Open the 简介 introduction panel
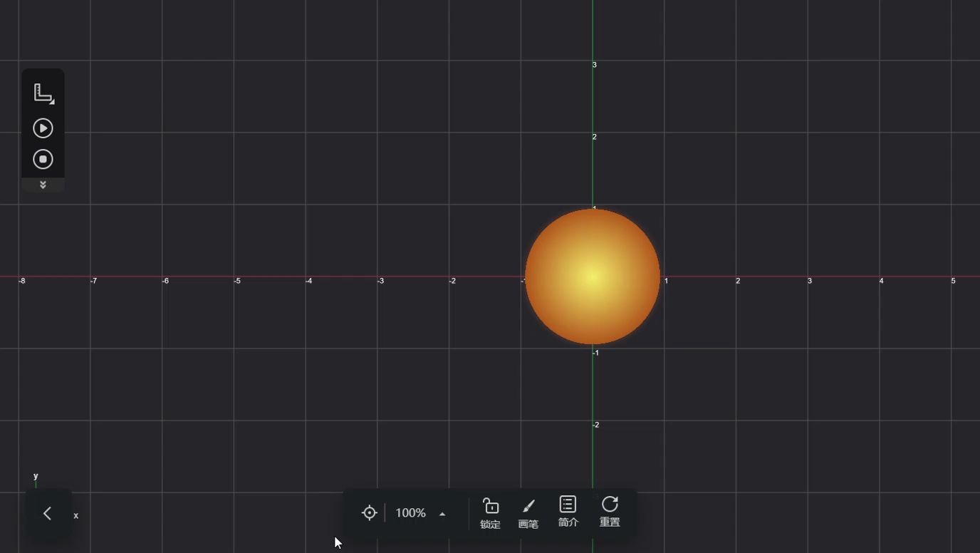980x553 pixels. [568, 512]
